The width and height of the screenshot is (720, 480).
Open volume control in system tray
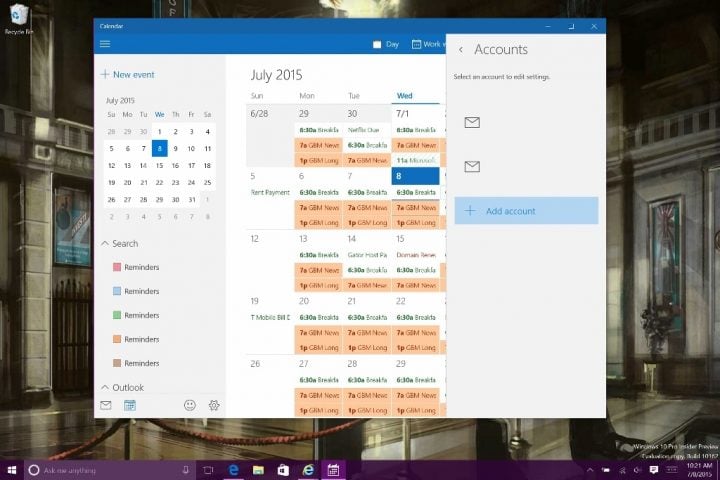click(x=637, y=470)
